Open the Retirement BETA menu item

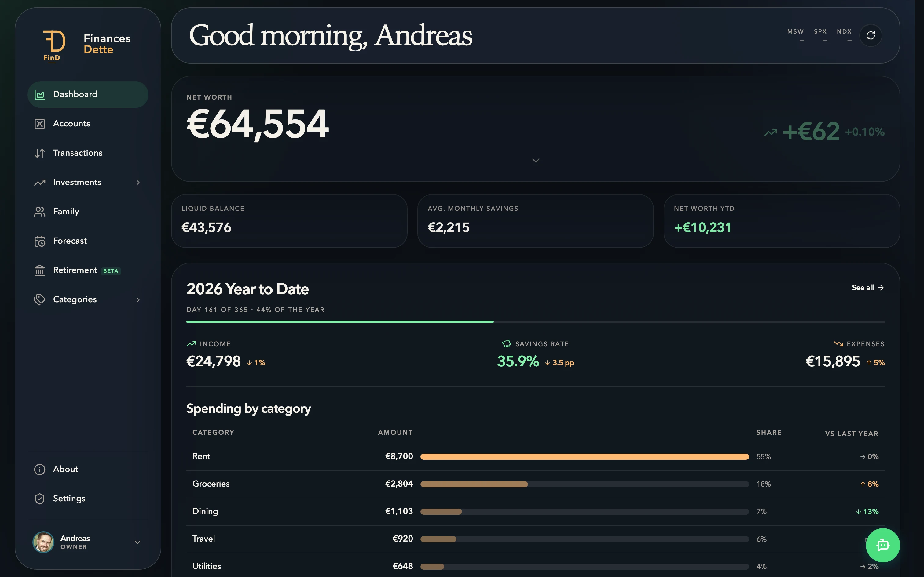point(88,270)
